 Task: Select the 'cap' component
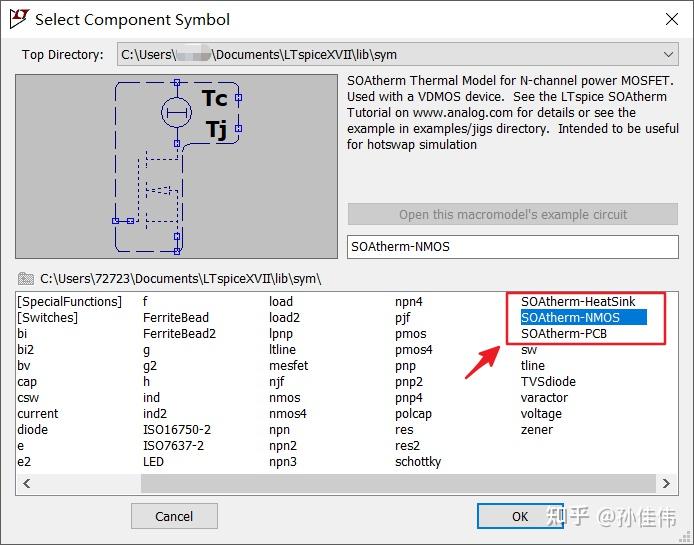point(27,382)
